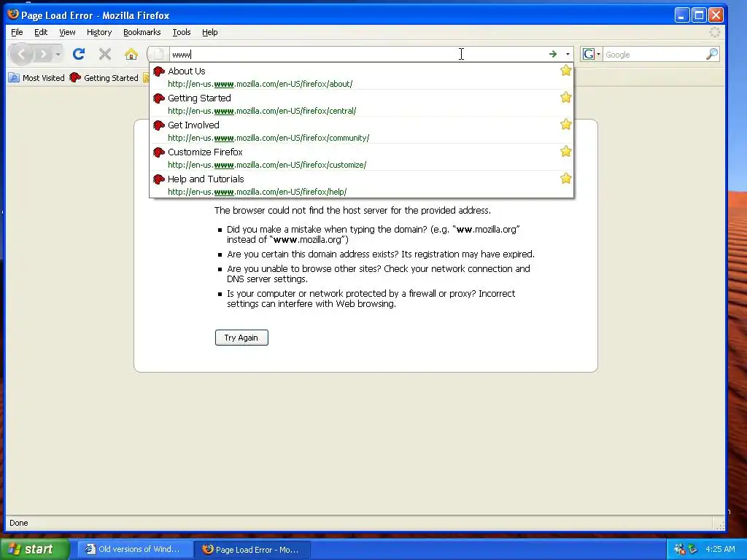This screenshot has width=747, height=560.
Task: Click the network tray icon next to clock
Action: (x=693, y=550)
